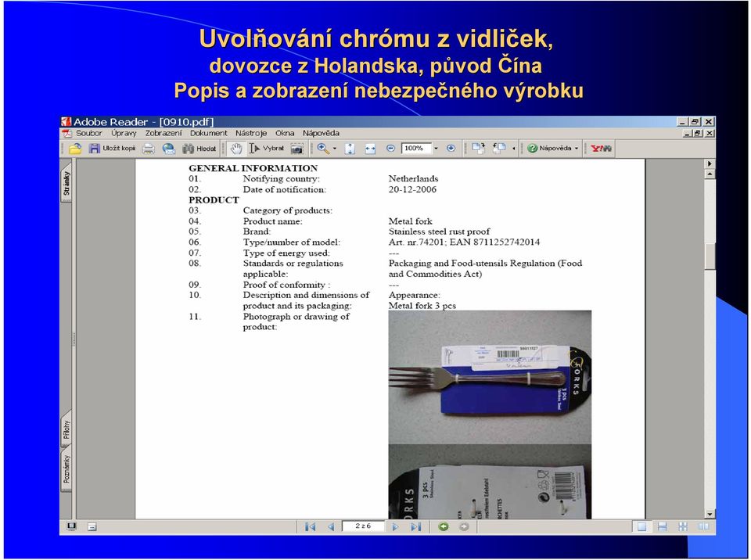The image size is (751, 560).
Task: Open dropdown next to magnifier zoom tool
Action: click(335, 149)
